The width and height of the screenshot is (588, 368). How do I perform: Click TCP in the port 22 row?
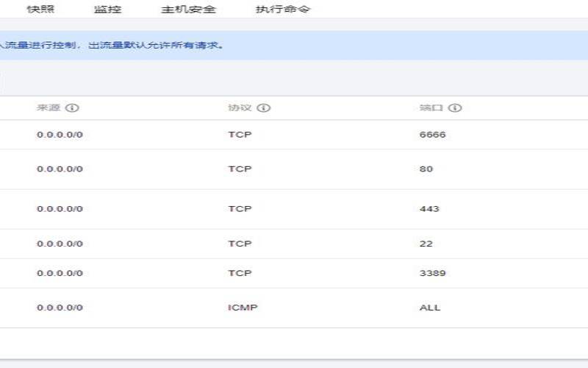coord(240,244)
